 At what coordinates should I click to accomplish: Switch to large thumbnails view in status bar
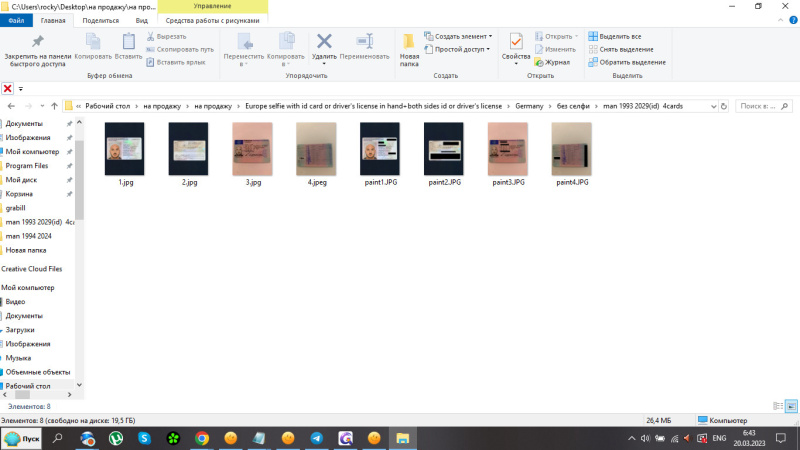[791, 406]
